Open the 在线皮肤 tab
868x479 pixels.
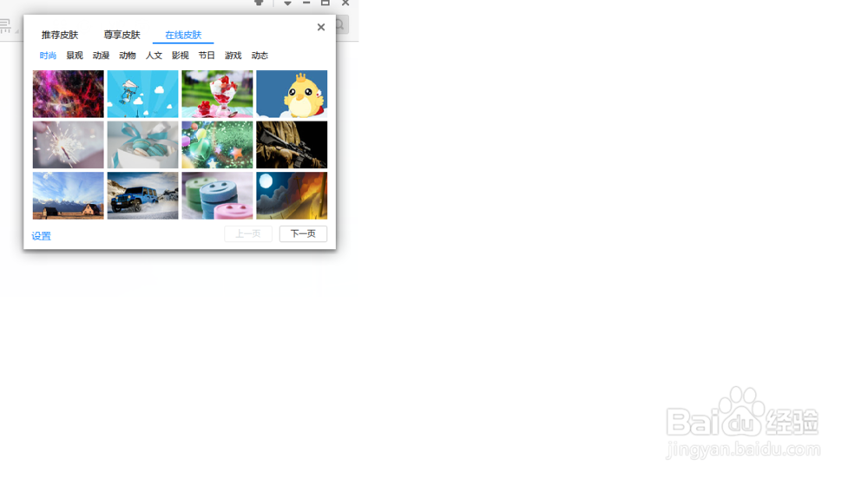click(183, 35)
